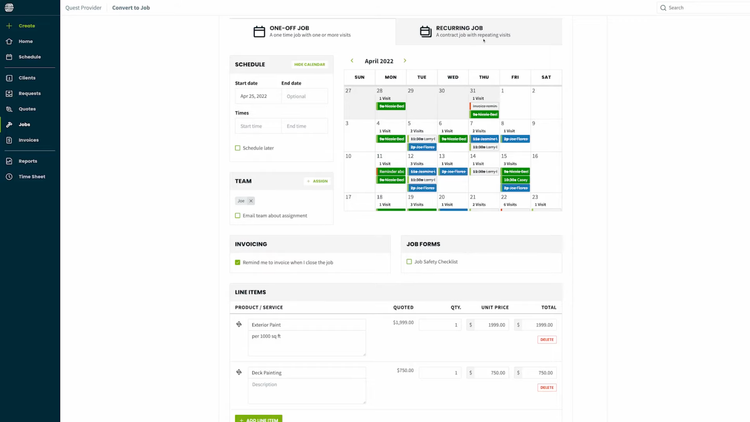750x422 pixels.
Task: Go to previous month with left arrow
Action: tap(352, 61)
